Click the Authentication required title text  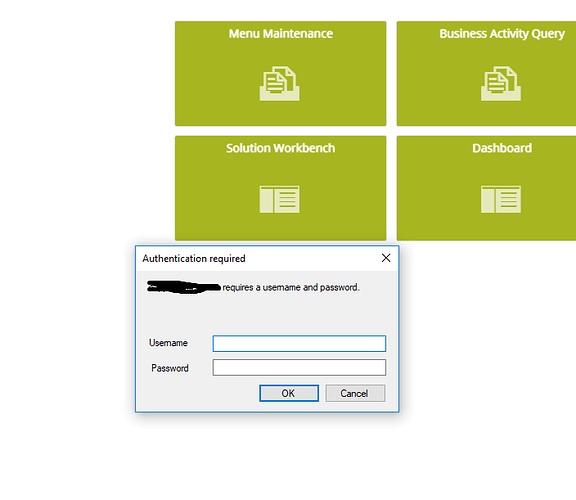click(194, 259)
